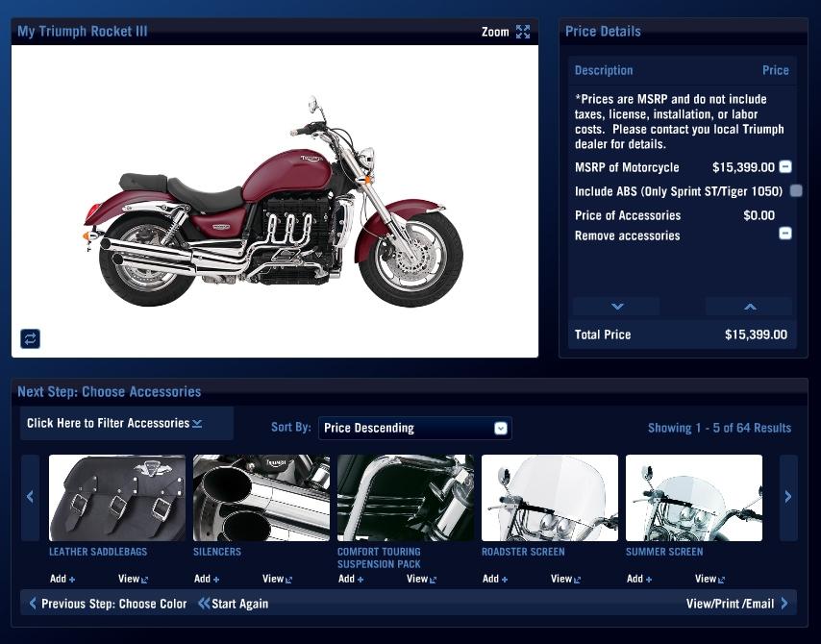
Task: Click the Price of Accessories $0.00 value
Action: click(759, 215)
